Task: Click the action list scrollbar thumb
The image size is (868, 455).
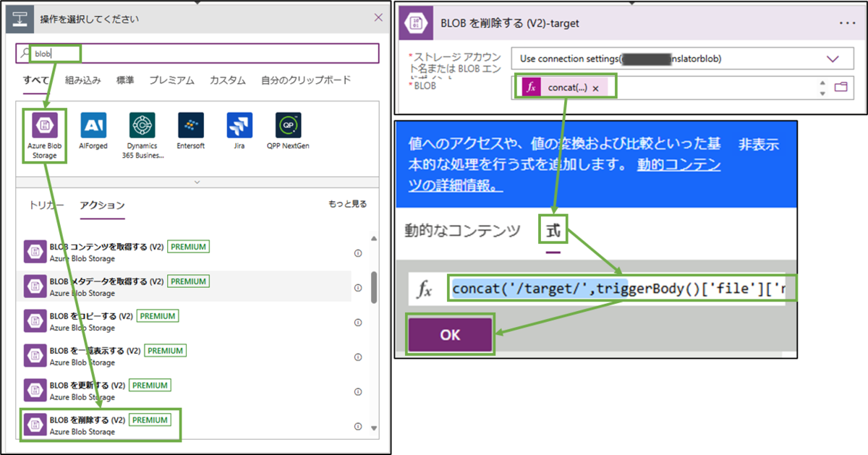Action: coord(374,287)
